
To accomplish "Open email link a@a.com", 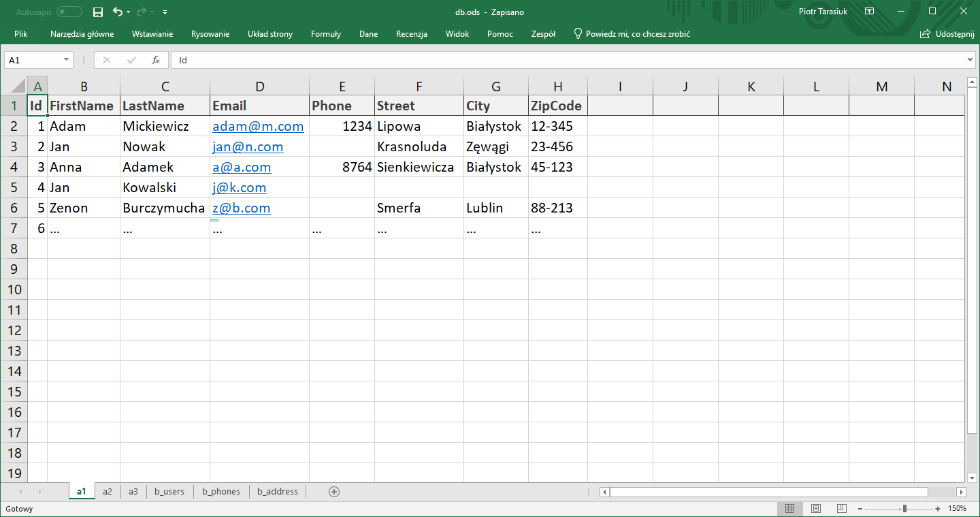I will (242, 167).
